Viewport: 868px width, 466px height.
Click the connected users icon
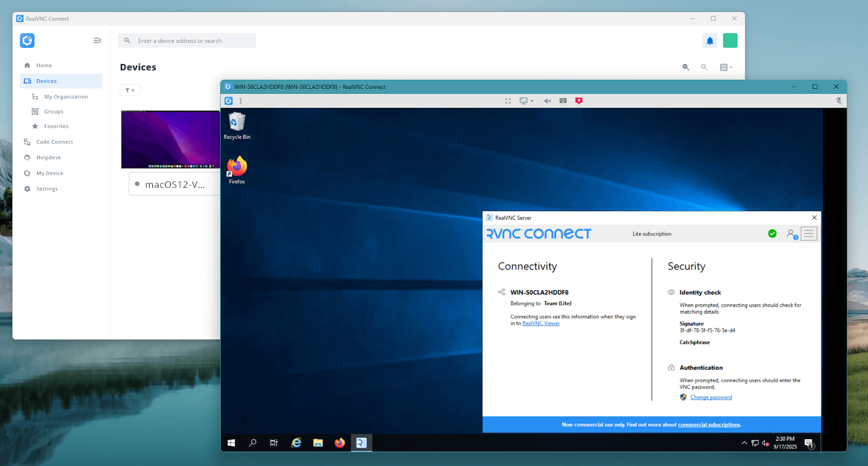click(x=792, y=234)
